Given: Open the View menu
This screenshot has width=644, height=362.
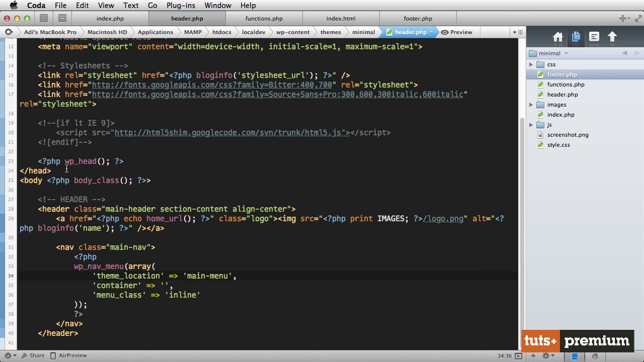Looking at the screenshot, I should tap(106, 6).
